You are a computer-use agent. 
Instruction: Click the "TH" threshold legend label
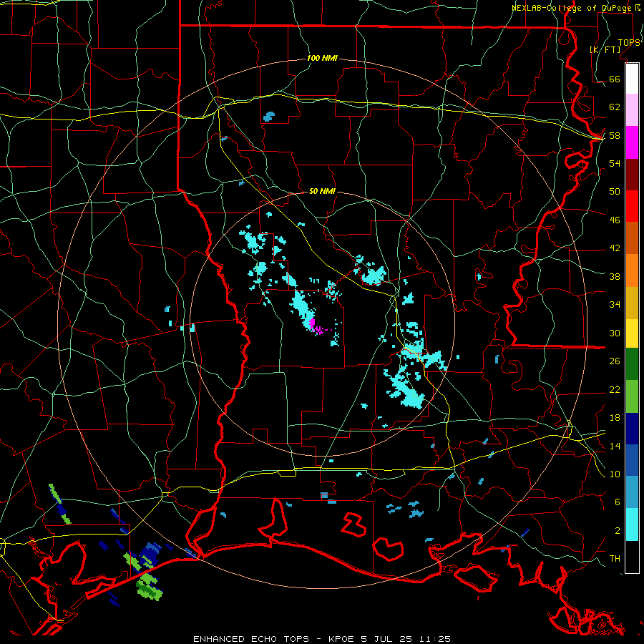coord(615,559)
